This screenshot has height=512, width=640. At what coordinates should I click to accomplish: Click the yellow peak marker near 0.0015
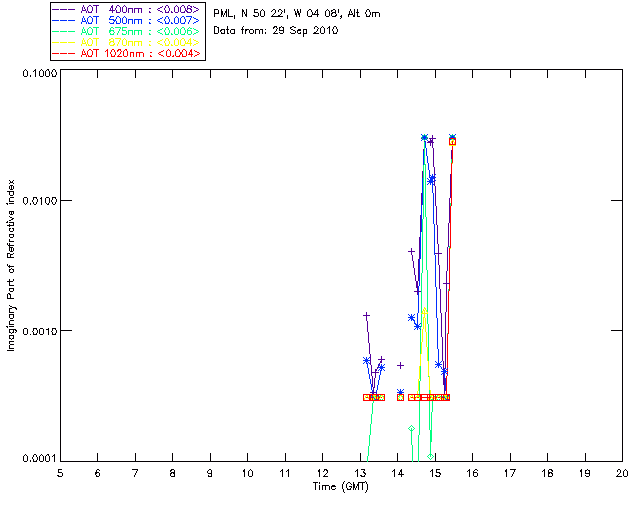(424, 311)
